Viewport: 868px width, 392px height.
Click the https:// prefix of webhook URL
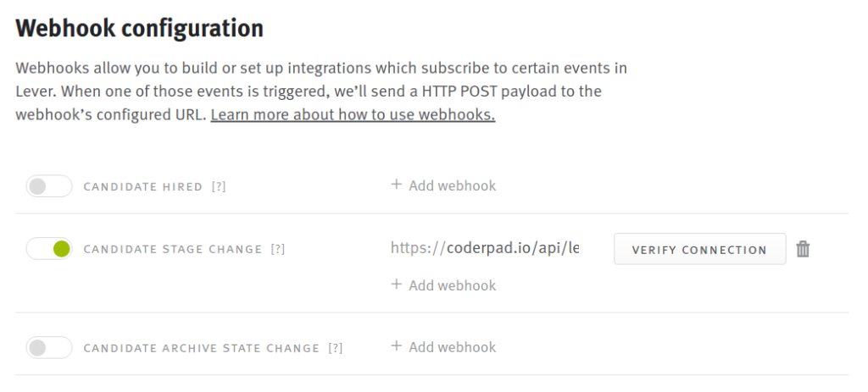(418, 248)
